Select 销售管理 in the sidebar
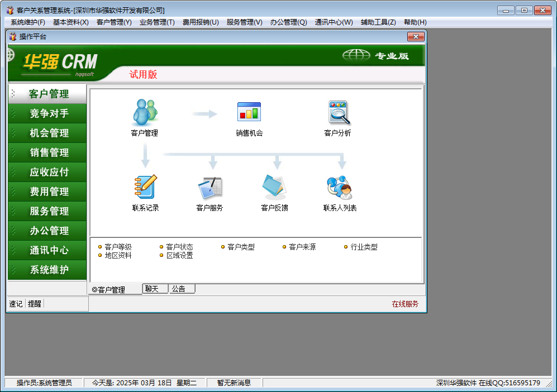The image size is (557, 392). click(x=47, y=152)
